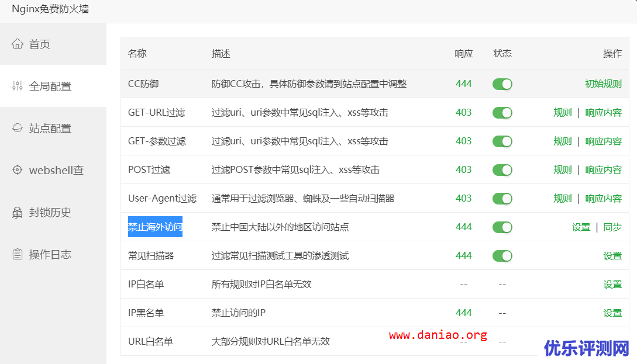Screen dimensions: 637x364
Task: Click the 封锁历史 lock icon
Action: pos(17,212)
